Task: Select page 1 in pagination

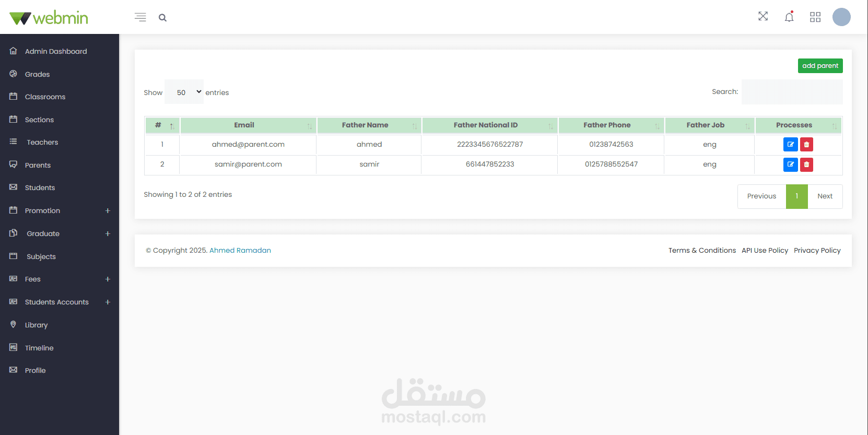Action: click(x=796, y=196)
